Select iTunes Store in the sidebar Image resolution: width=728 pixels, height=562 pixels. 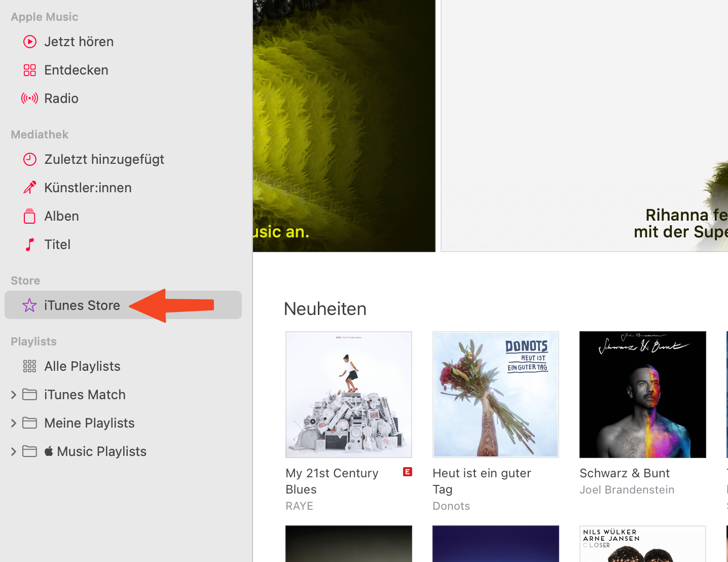click(x=123, y=305)
